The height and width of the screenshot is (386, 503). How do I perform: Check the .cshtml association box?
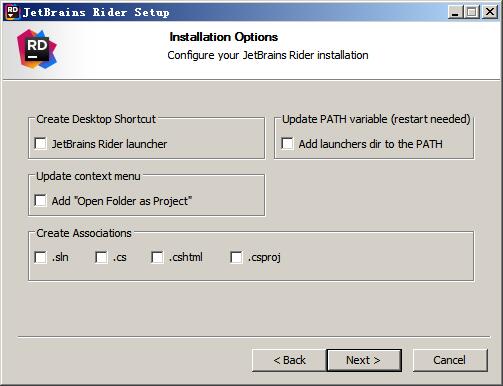[x=157, y=257]
